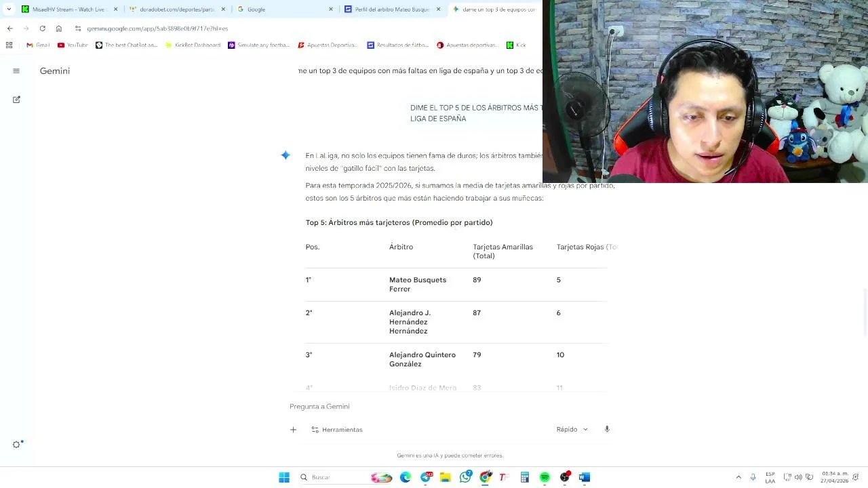View site information icon in address bar

(78, 28)
